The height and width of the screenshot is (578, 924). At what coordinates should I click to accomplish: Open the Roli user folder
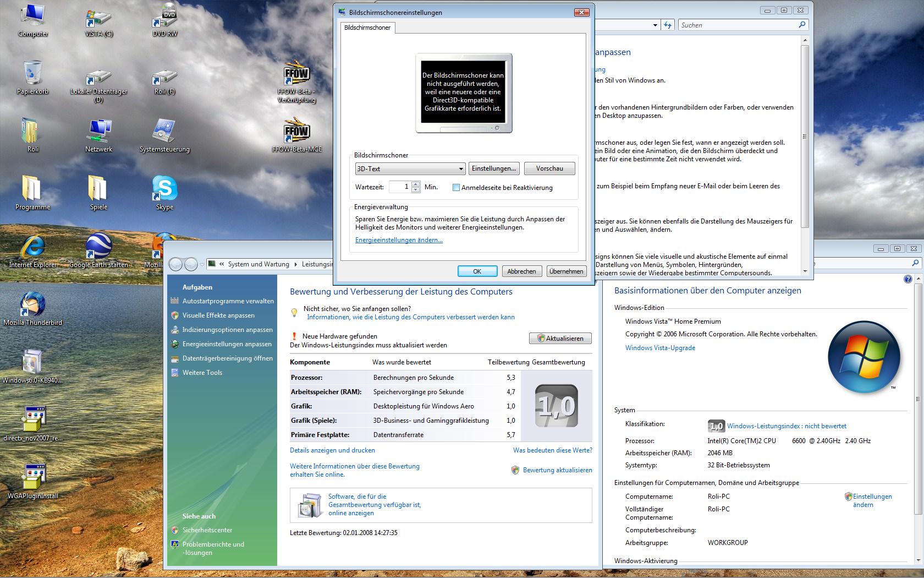pyautogui.click(x=32, y=135)
